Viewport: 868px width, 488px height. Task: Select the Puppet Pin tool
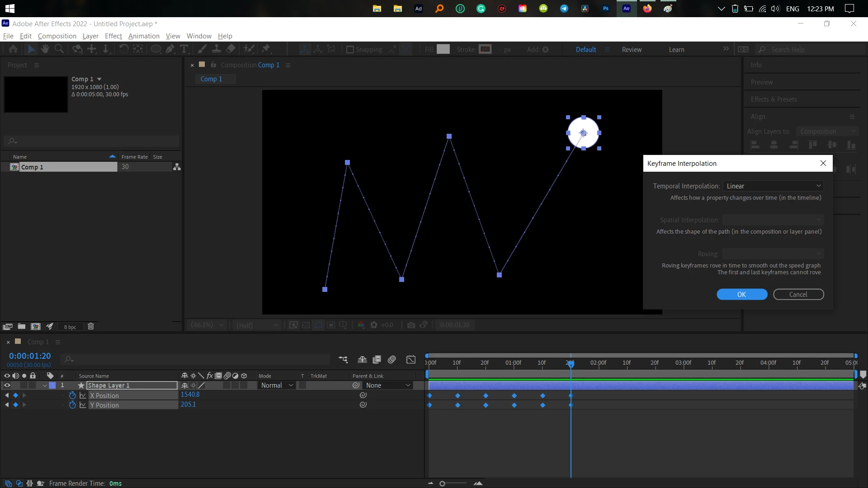[x=266, y=49]
